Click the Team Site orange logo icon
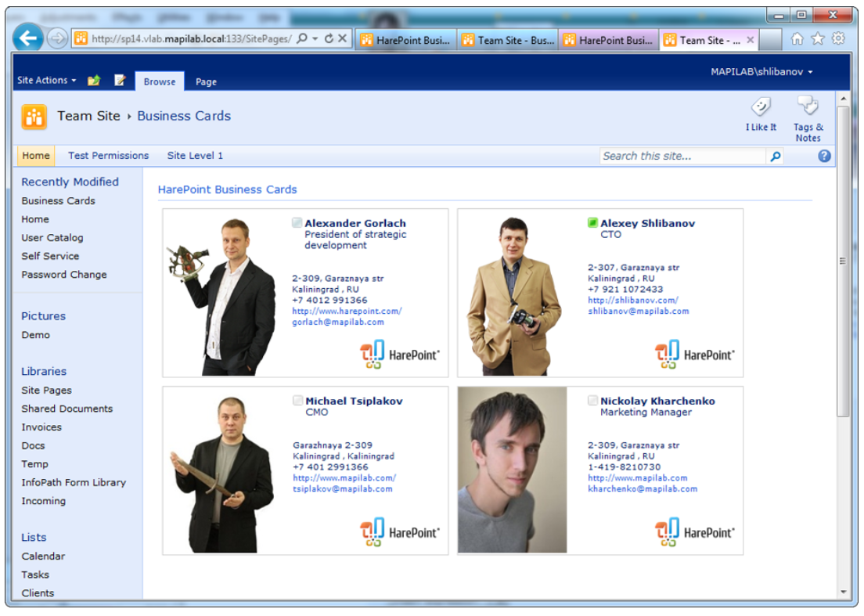This screenshot has width=864, height=616. click(x=34, y=117)
